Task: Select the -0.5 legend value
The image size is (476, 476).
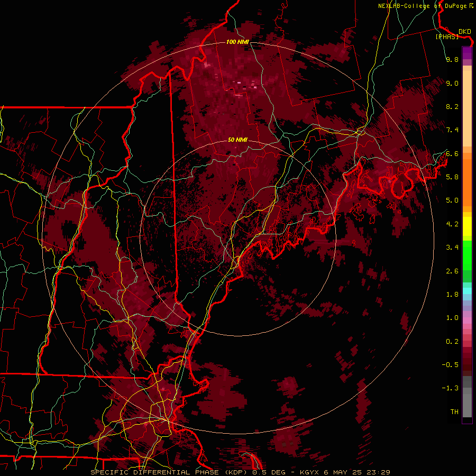Action: coord(450,365)
